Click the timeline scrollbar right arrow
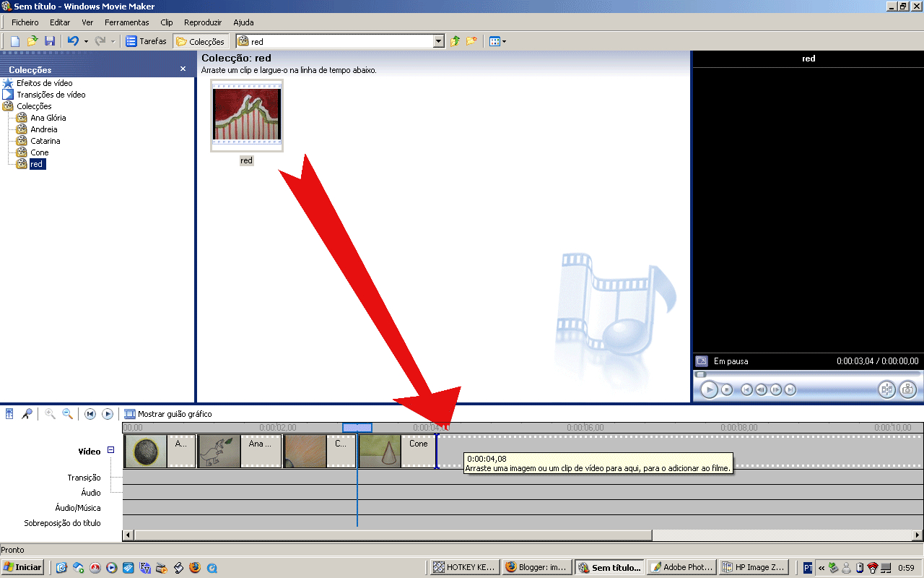Viewport: 924px width, 578px height. click(918, 535)
